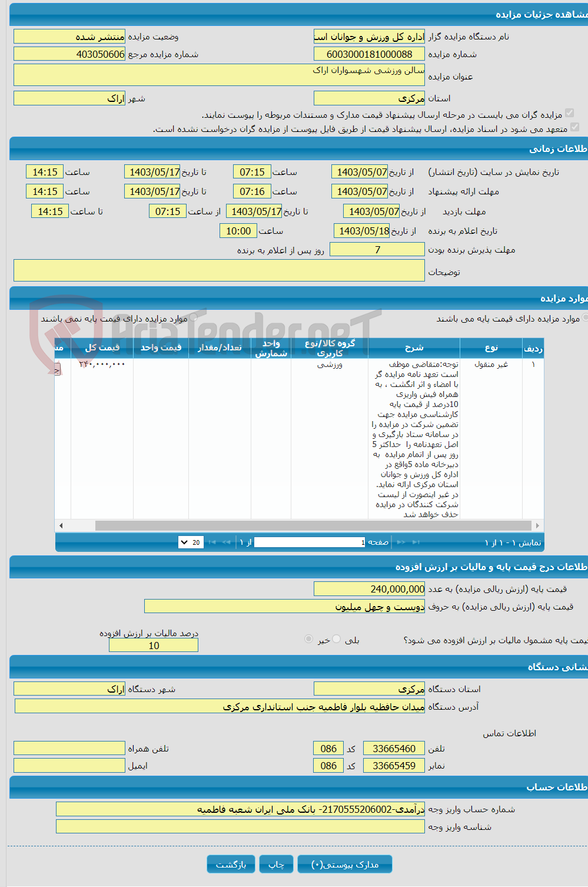The height and width of the screenshot is (887, 588).
Task: Select radio موارد مزایده دارای قیمت پایه نمی باشند
Action: [193, 318]
